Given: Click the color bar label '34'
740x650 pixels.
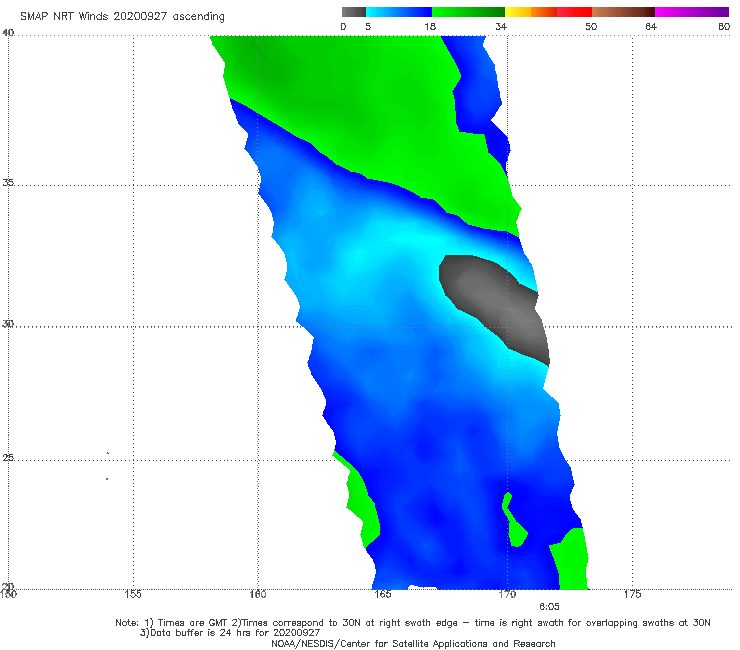Looking at the screenshot, I should click(501, 27).
